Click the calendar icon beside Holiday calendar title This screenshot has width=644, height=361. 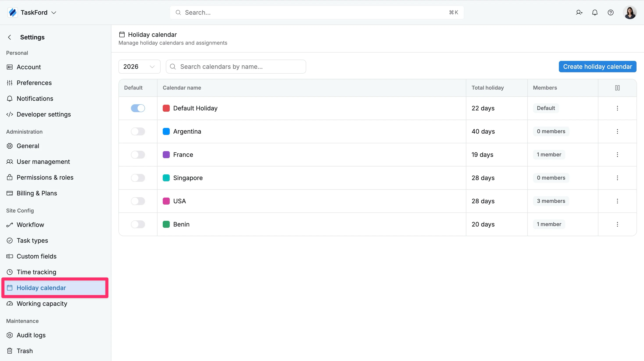pos(122,34)
